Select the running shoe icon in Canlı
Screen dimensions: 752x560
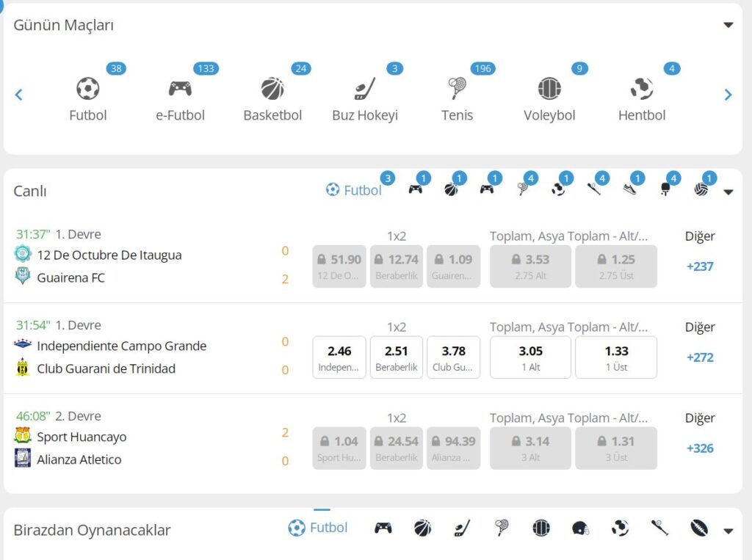pos(630,189)
